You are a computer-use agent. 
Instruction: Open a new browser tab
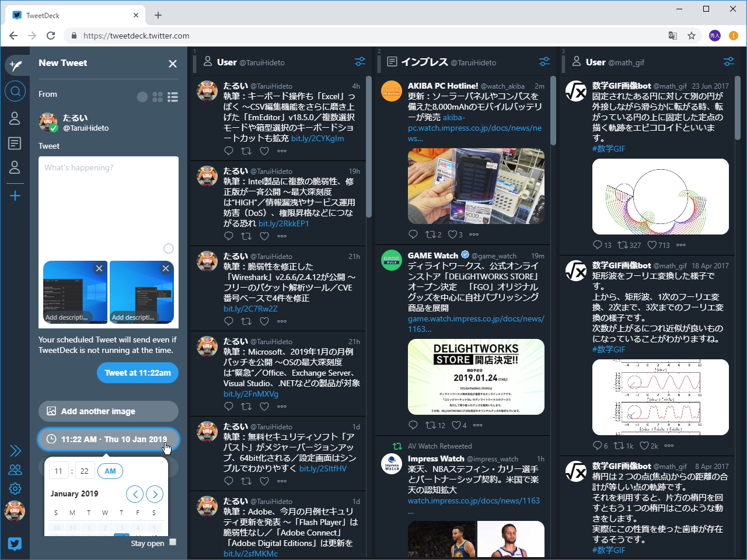[158, 15]
